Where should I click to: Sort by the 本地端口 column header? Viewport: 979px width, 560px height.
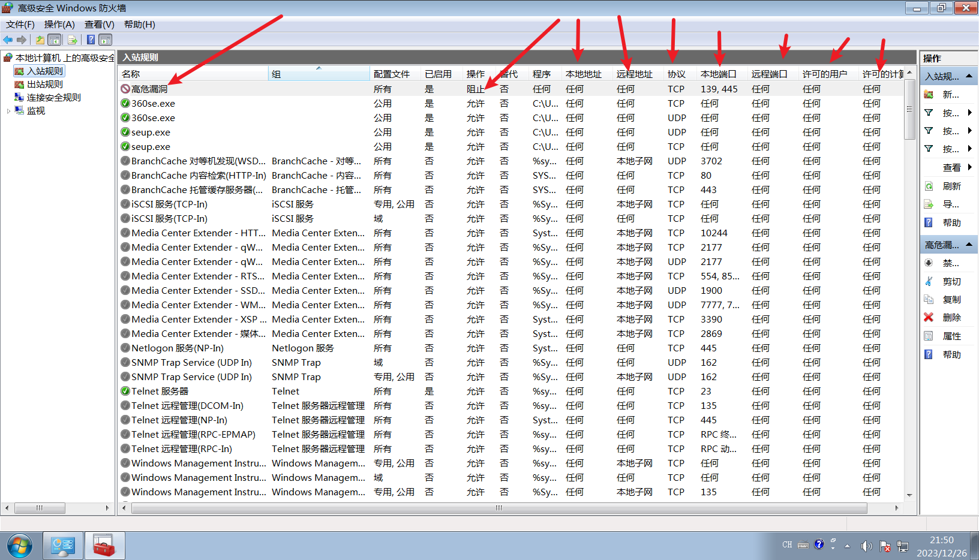pos(722,74)
